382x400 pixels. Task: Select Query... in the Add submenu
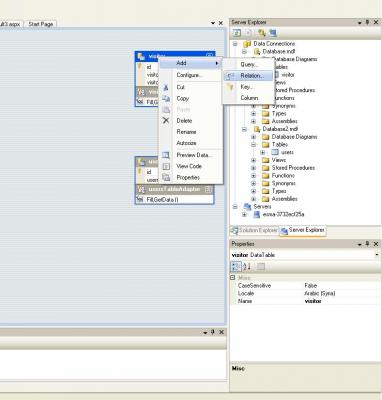pyautogui.click(x=248, y=64)
